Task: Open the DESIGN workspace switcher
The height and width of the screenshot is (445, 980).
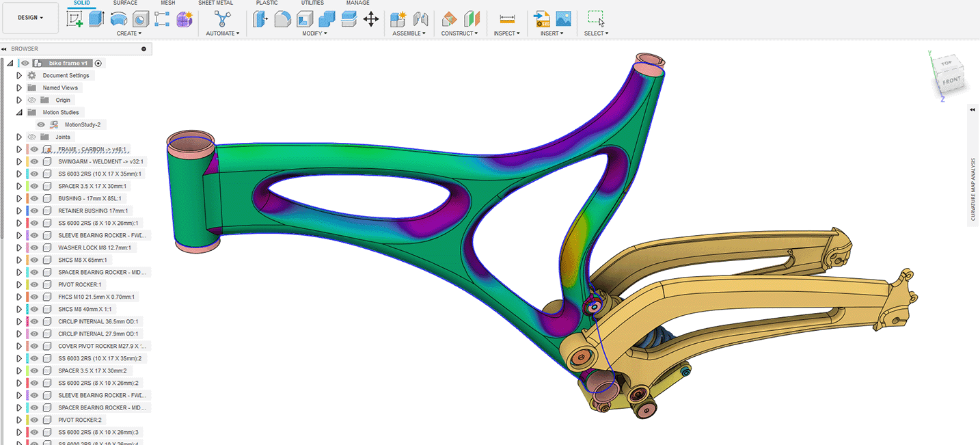Action: (30, 18)
